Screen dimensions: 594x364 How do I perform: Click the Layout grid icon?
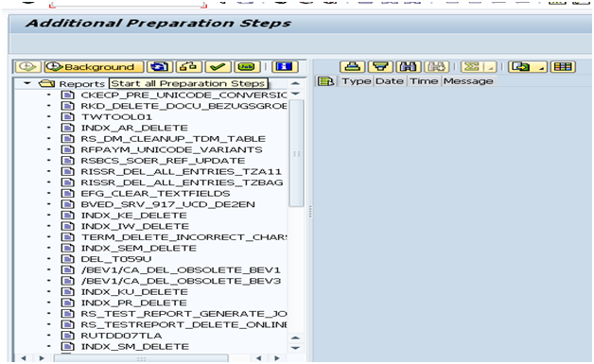563,67
